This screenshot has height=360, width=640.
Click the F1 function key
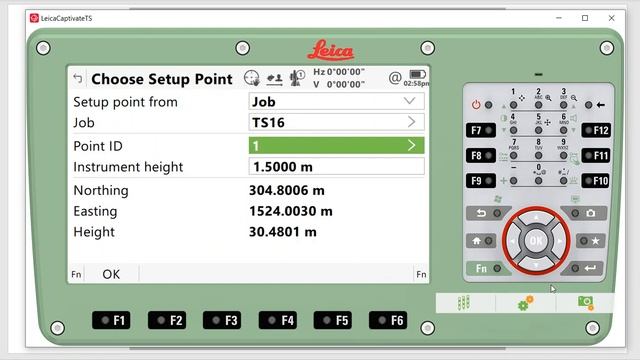(111, 320)
